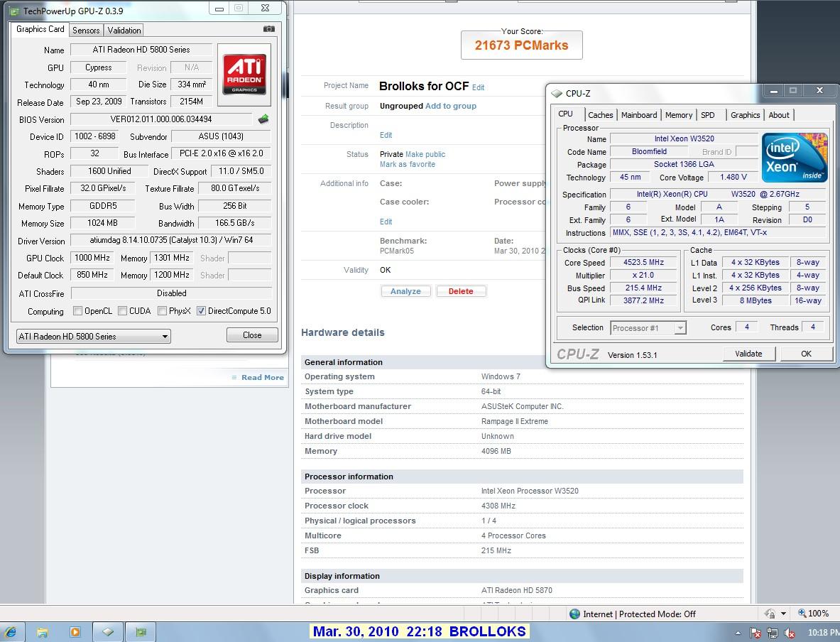Screen dimensions: 840x642
Task: Click the Edit link under Case cooler
Action: [x=386, y=222]
